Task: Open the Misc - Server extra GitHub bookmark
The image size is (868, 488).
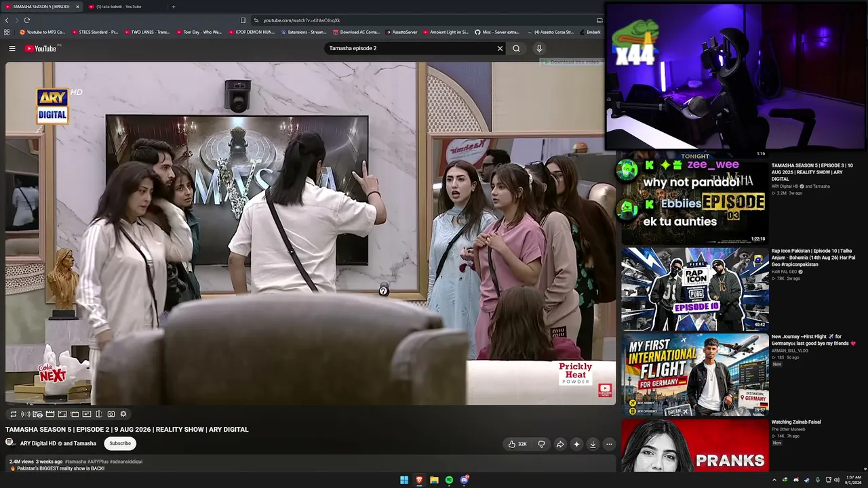Action: pos(497,32)
